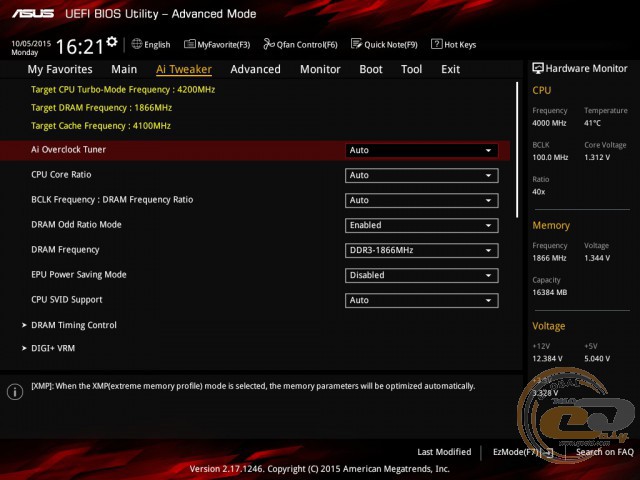Viewport: 640px width, 480px height.
Task: Click the BCLK 100.0 MHz value
Action: 550,157
